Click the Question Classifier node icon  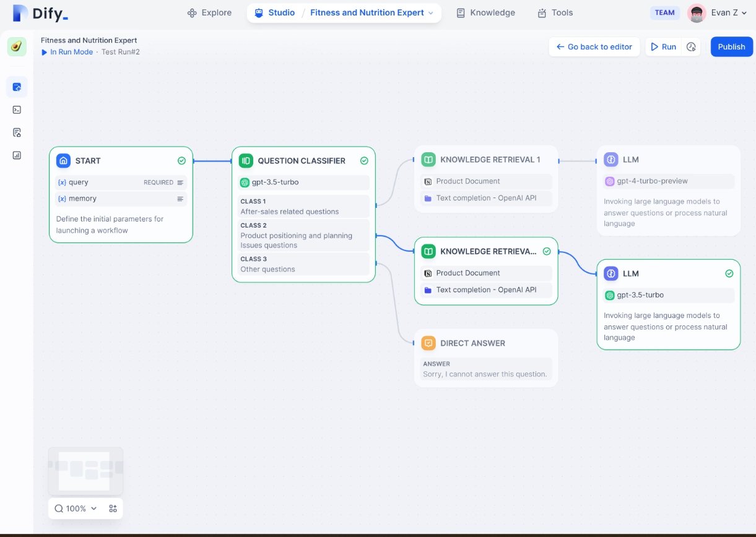tap(246, 161)
